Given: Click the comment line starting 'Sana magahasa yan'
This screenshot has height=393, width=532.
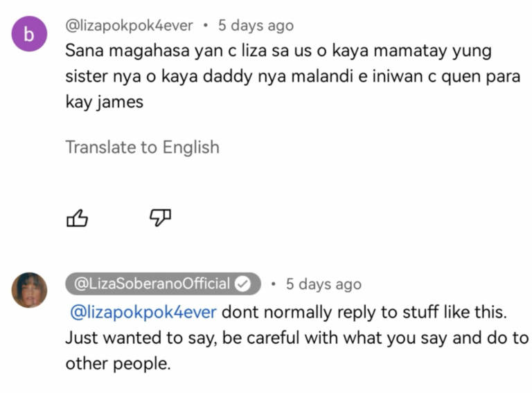Looking at the screenshot, I should click(x=278, y=51).
